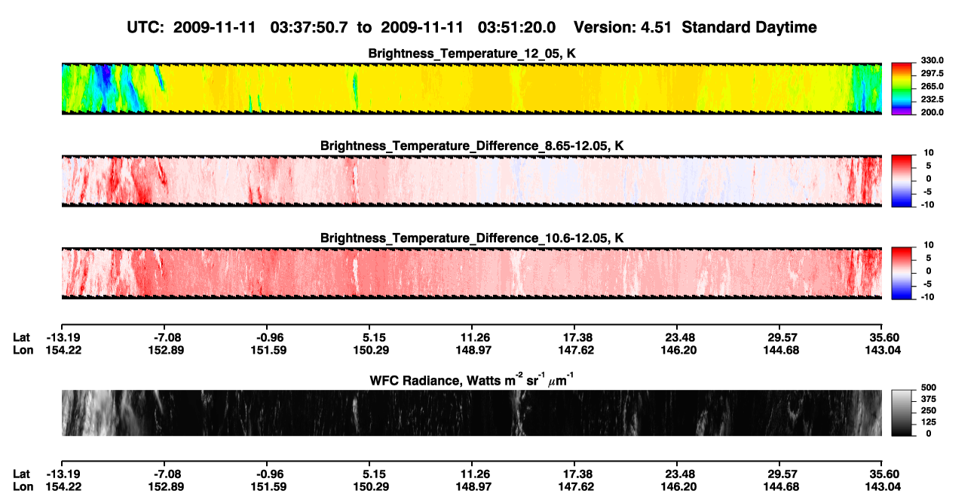
Task: Click the UTC time range header text
Action: [343, 27]
